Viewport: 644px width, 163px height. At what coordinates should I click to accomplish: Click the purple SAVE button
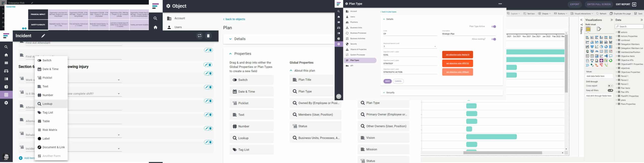coord(387,81)
